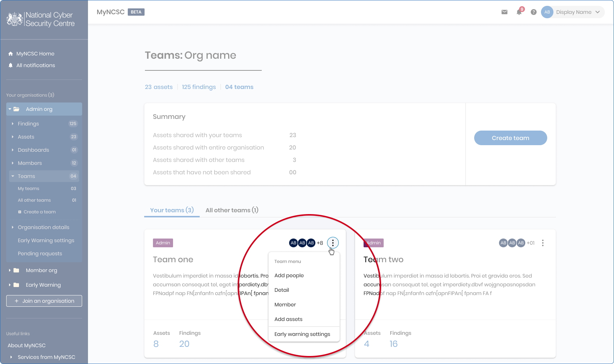Click Join an organisation button
This screenshot has width=614, height=364.
point(44,301)
